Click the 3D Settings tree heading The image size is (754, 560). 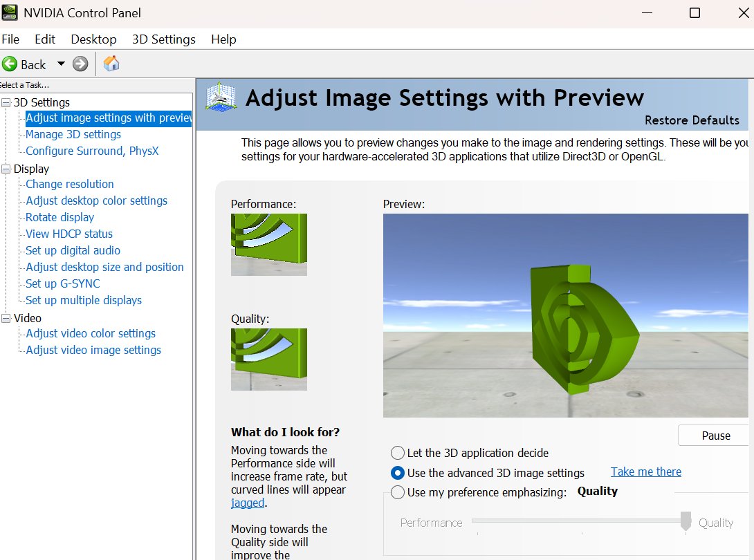point(42,102)
